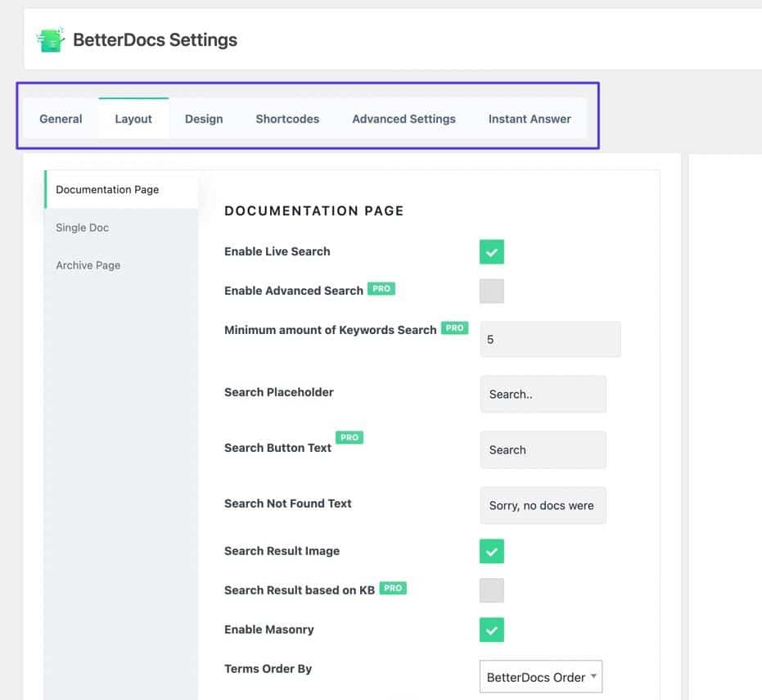Click the PRO badge beside Enable Advanced Search
The width and height of the screenshot is (762, 700).
(x=382, y=287)
